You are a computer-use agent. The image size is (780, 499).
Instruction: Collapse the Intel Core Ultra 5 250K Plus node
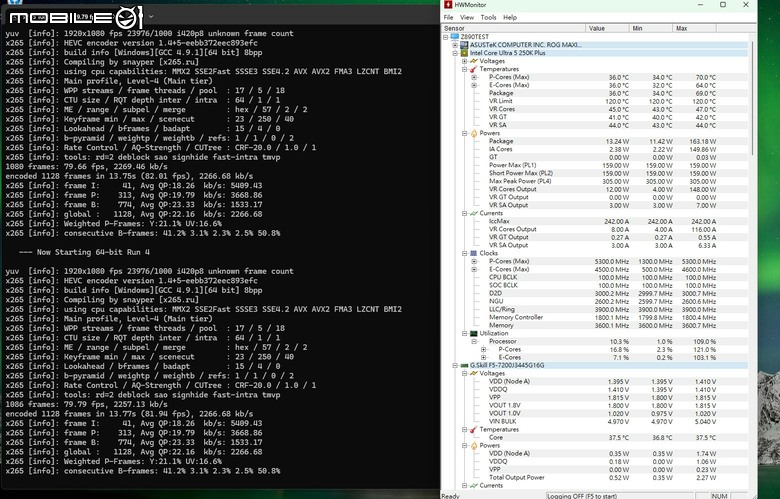click(x=455, y=53)
